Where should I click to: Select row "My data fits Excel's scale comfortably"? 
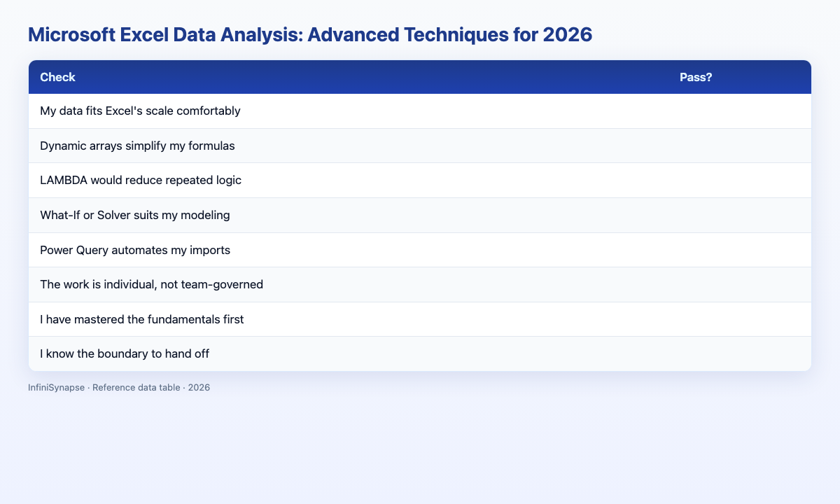[x=420, y=111]
